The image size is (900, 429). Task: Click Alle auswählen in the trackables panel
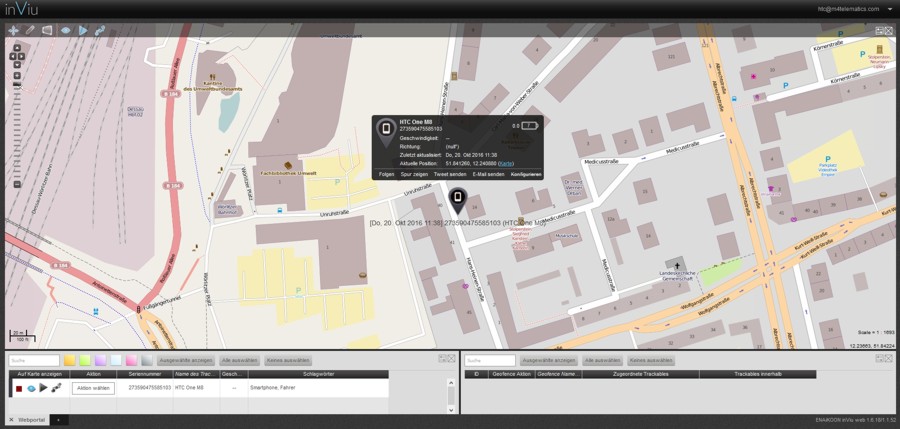point(239,360)
